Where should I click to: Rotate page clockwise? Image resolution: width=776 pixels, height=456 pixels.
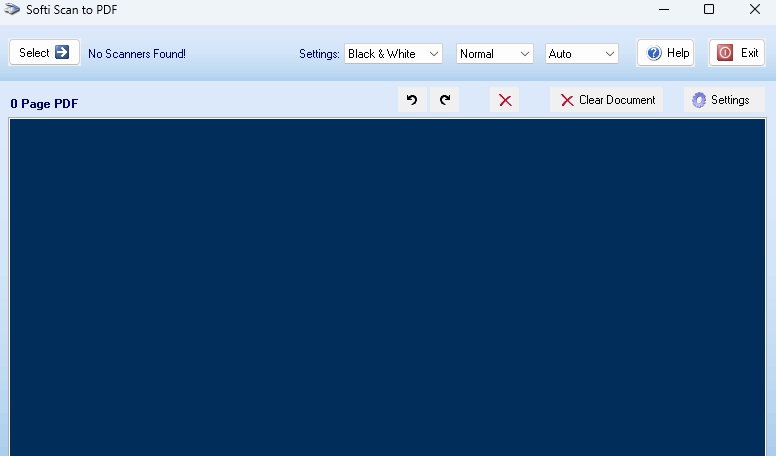(444, 100)
